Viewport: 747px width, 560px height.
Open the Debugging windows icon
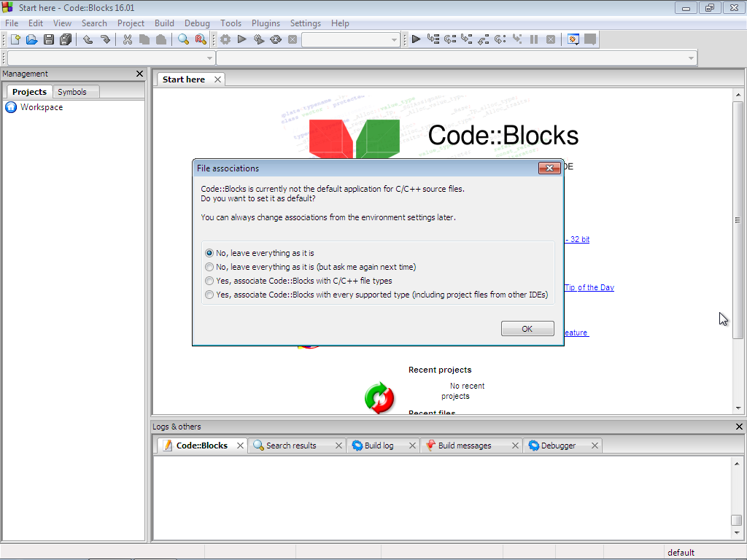click(573, 39)
